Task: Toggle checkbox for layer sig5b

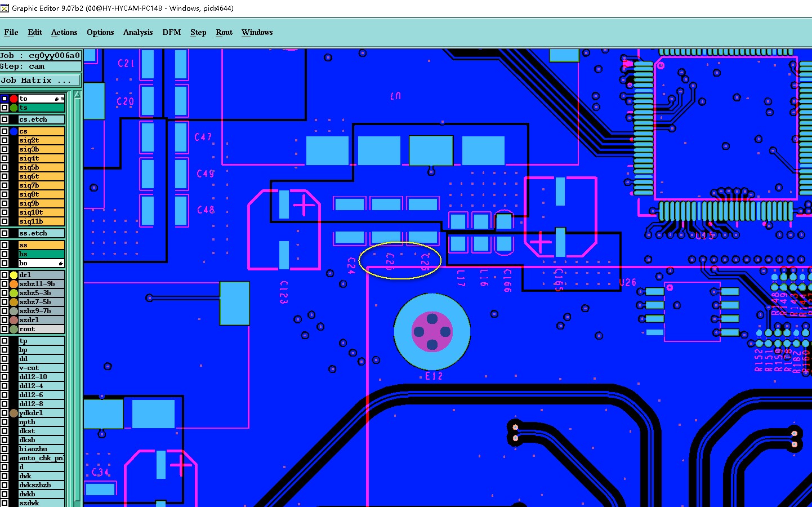Action: click(x=5, y=167)
